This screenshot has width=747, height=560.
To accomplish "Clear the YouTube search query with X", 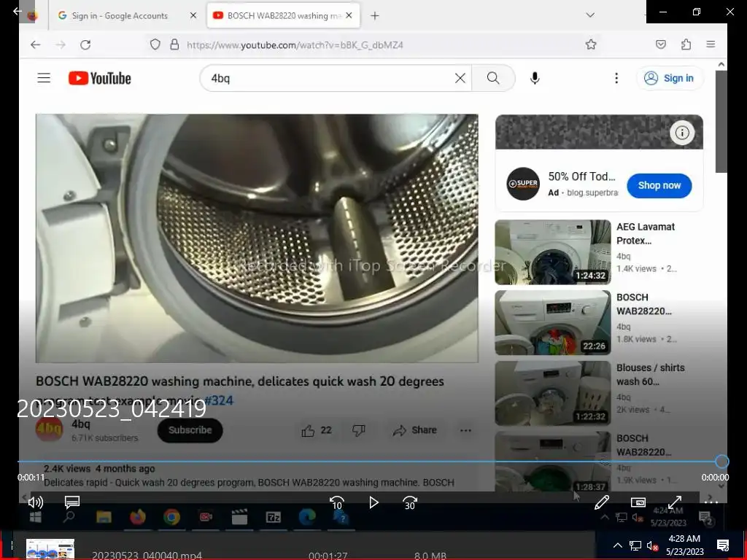I will [x=460, y=78].
